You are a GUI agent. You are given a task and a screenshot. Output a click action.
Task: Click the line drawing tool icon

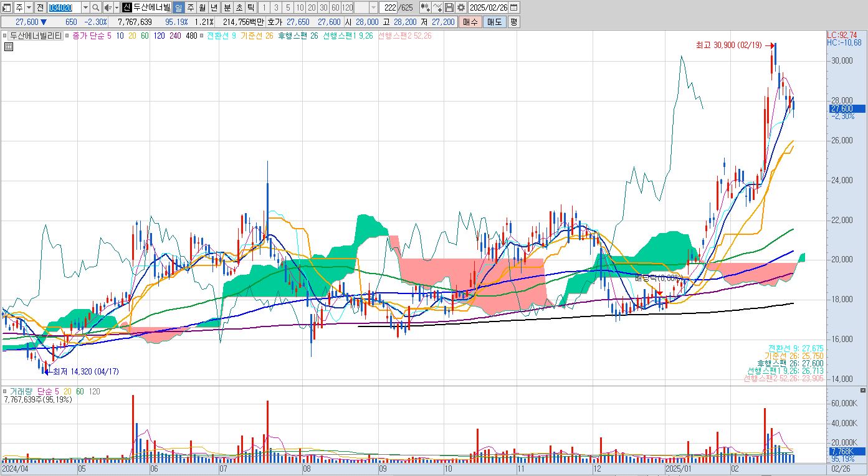click(437, 7)
